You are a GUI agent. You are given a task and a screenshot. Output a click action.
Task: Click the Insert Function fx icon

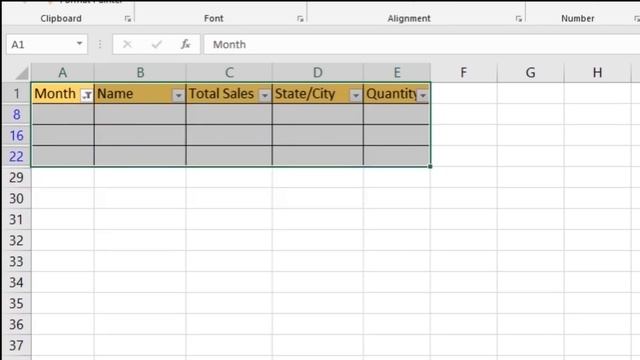[x=186, y=44]
